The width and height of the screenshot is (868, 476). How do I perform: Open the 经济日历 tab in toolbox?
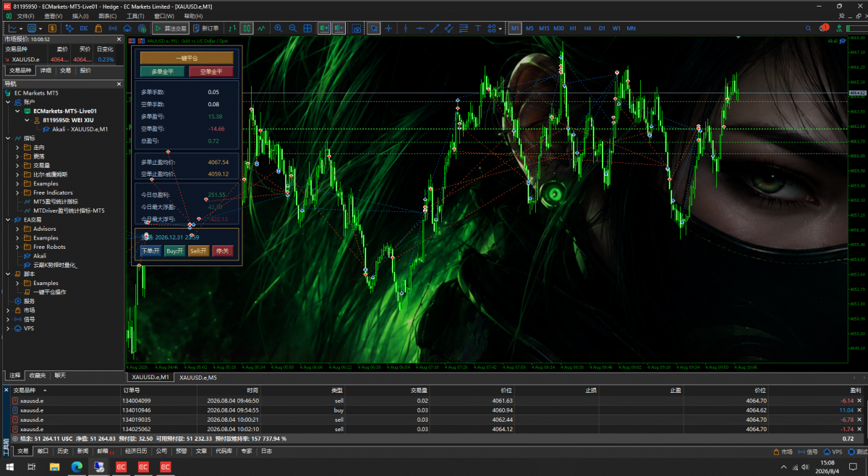pos(136,451)
